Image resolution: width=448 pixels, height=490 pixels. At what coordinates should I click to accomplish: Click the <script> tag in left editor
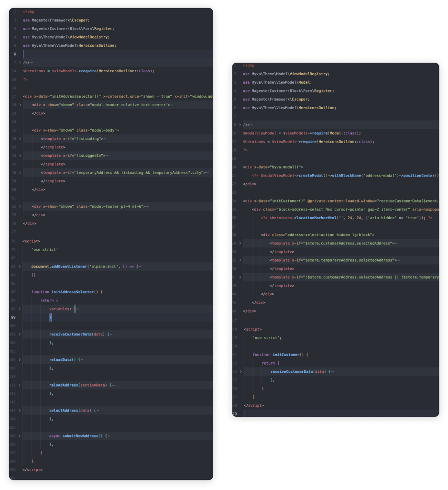pos(31,241)
